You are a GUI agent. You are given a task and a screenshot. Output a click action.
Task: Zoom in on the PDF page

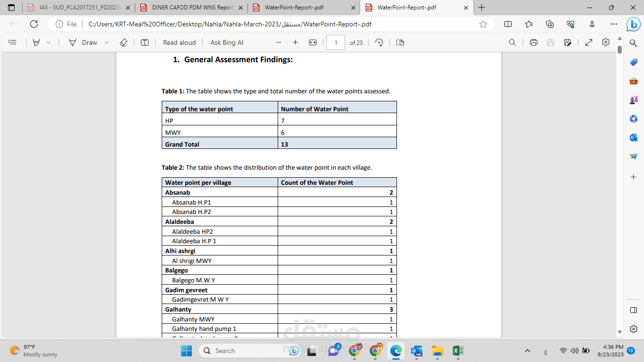[296, 42]
